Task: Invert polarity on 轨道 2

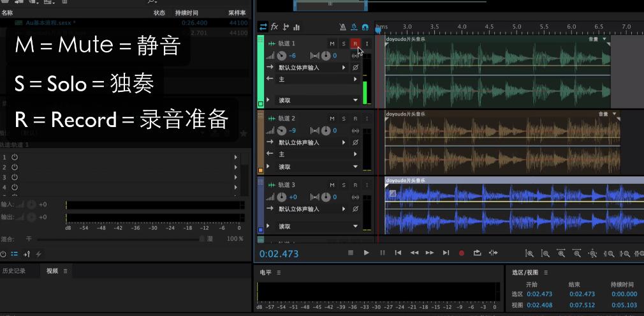Action: pyautogui.click(x=355, y=142)
